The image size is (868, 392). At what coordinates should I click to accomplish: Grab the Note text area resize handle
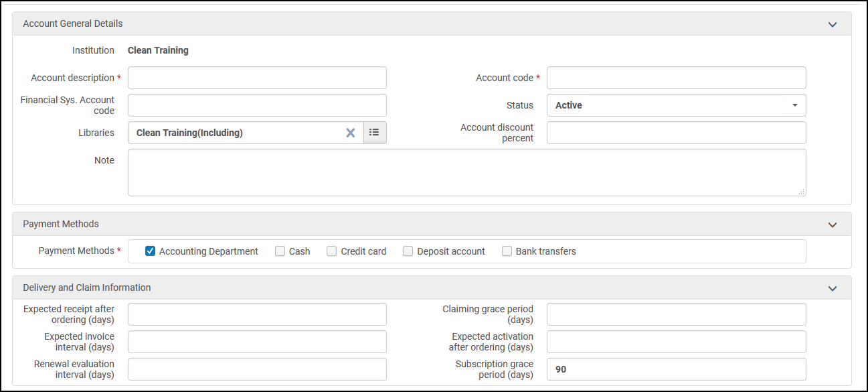point(801,192)
